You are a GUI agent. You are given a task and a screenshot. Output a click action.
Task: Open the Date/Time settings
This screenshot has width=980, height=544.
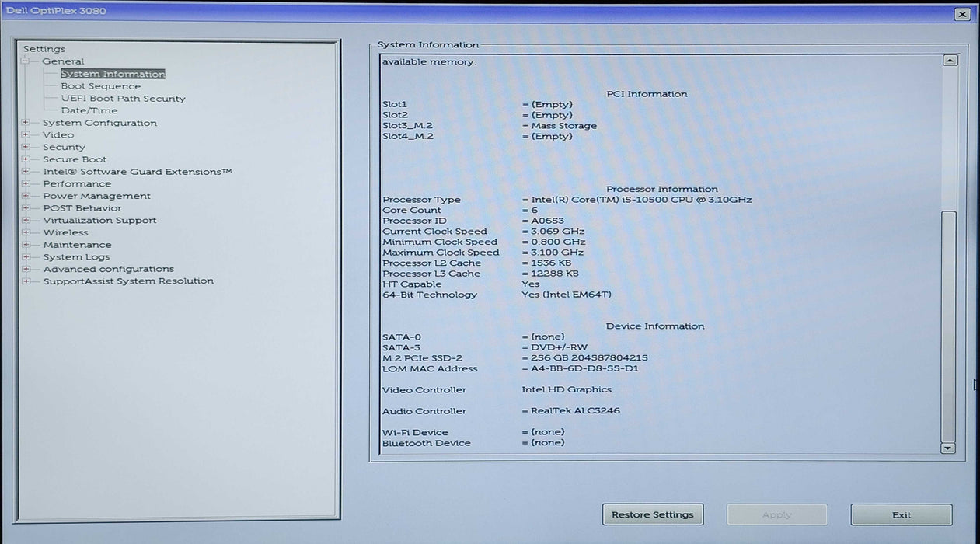89,110
